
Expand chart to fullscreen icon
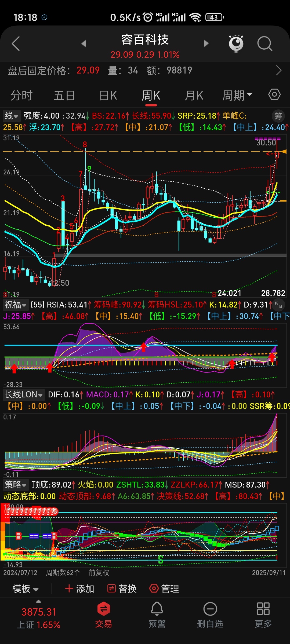(279, 305)
